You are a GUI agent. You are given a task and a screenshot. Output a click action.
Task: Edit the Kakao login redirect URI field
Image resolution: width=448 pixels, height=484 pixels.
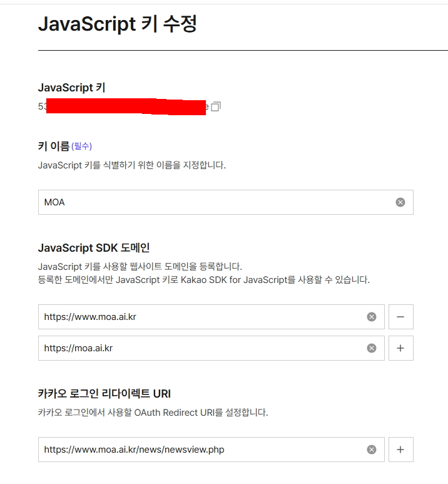click(200, 450)
